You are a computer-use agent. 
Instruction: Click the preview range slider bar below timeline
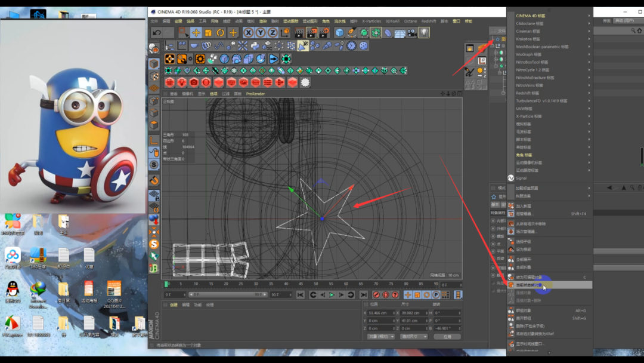pos(228,295)
